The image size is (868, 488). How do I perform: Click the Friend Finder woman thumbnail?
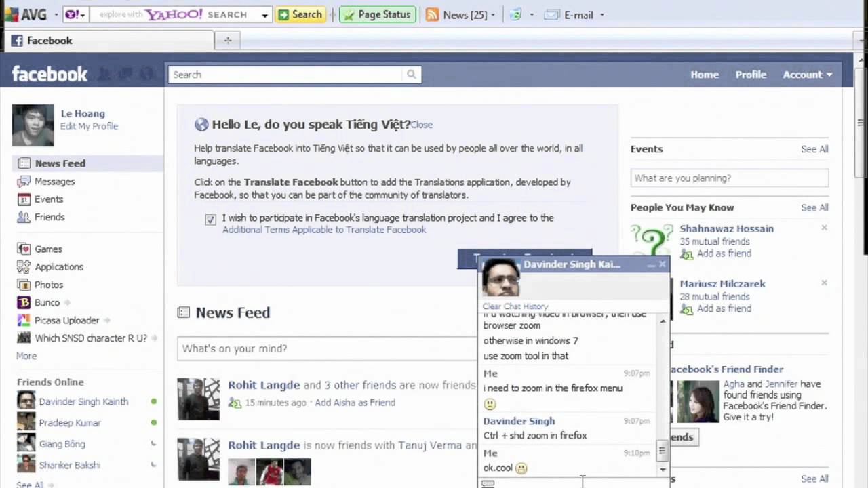point(698,401)
